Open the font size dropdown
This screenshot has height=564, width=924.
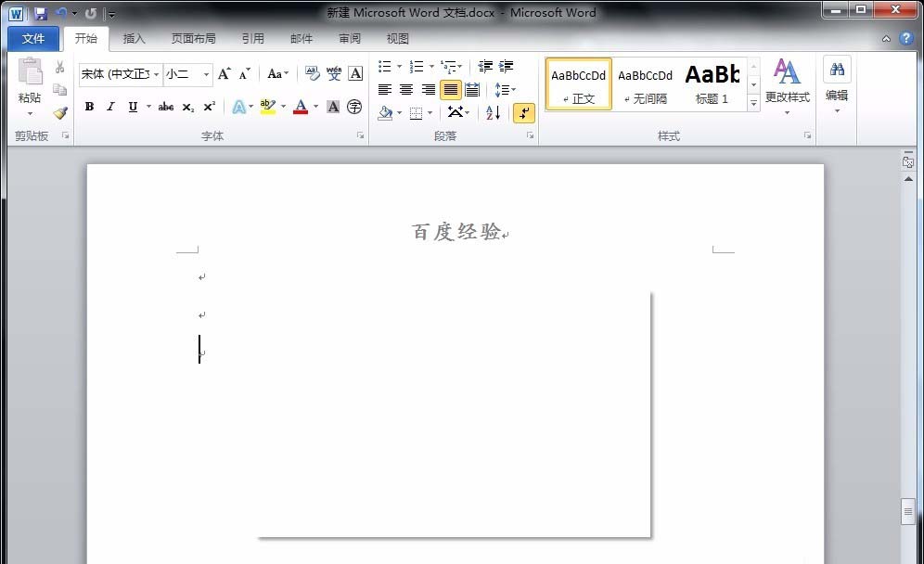(x=206, y=74)
